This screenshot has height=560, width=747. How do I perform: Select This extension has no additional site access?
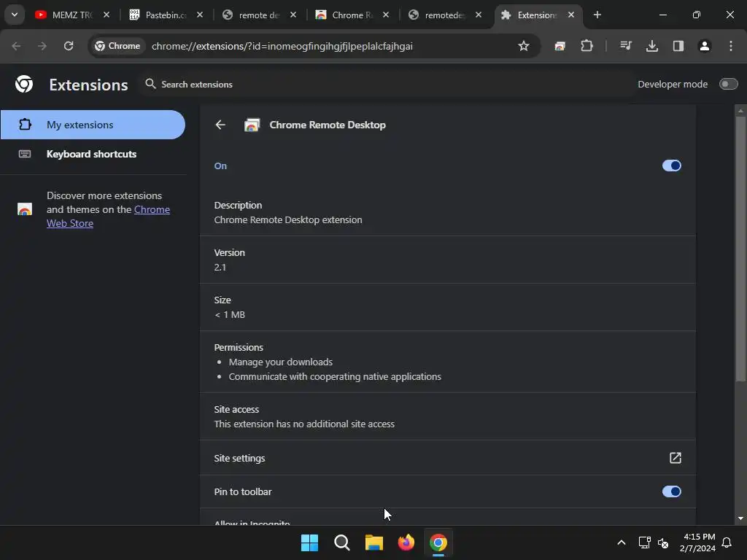click(x=304, y=424)
